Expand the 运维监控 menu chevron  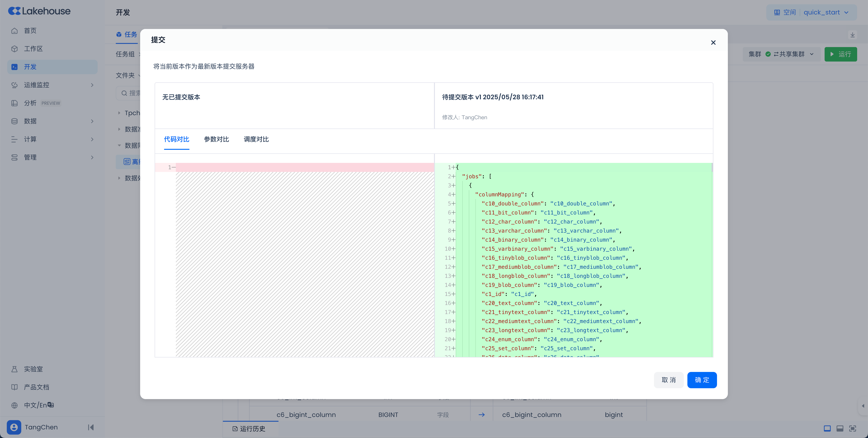[x=92, y=85]
